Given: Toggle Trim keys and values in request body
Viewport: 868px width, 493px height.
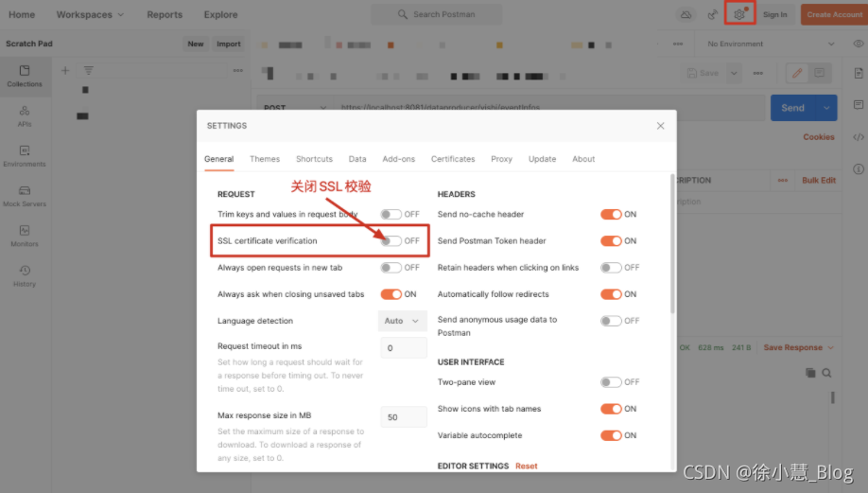Looking at the screenshot, I should [x=391, y=215].
